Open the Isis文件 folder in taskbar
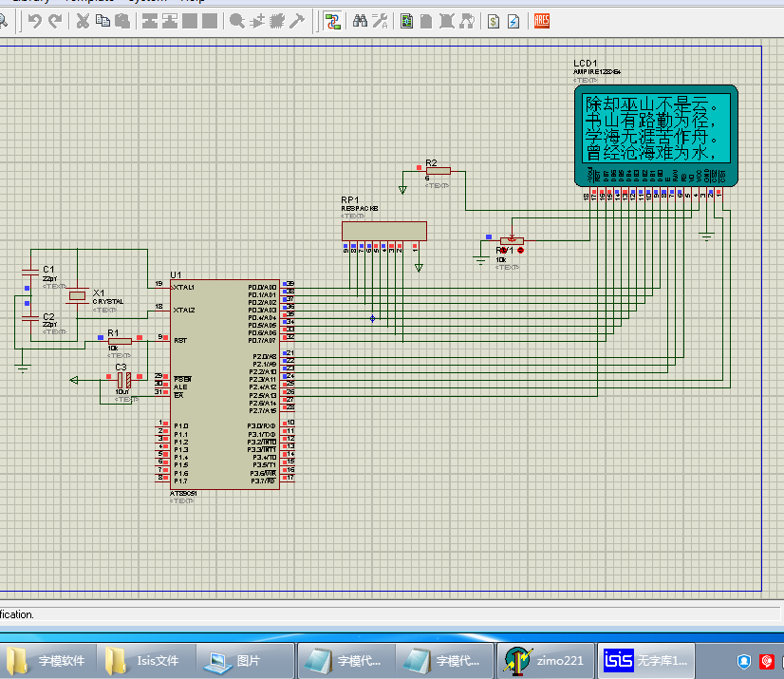 pyautogui.click(x=144, y=661)
